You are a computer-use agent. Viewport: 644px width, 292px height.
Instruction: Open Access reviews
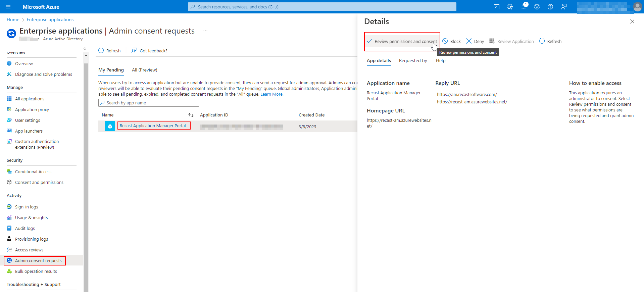click(x=29, y=250)
